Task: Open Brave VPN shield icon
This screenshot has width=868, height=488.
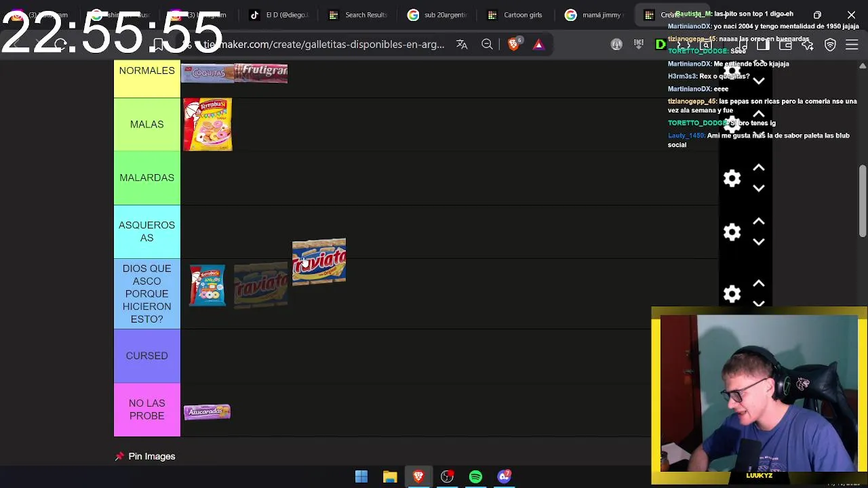Action: [x=830, y=45]
